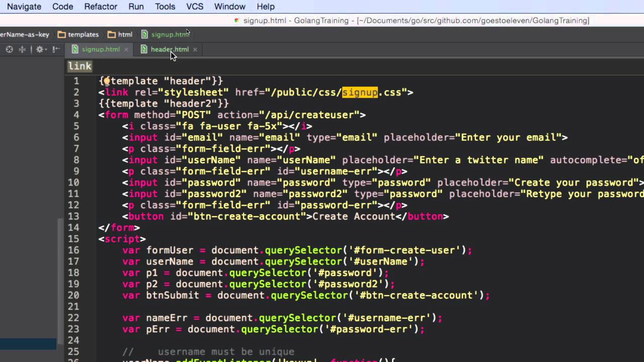644x362 pixels.
Task: Click the intention lightbulb on line 1
Action: coord(107,80)
